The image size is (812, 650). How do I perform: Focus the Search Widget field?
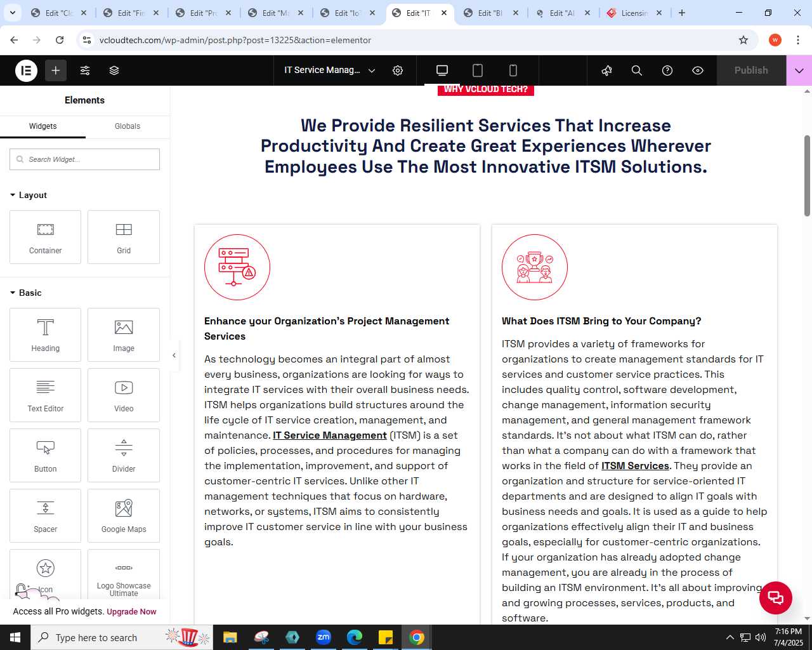pyautogui.click(x=84, y=159)
